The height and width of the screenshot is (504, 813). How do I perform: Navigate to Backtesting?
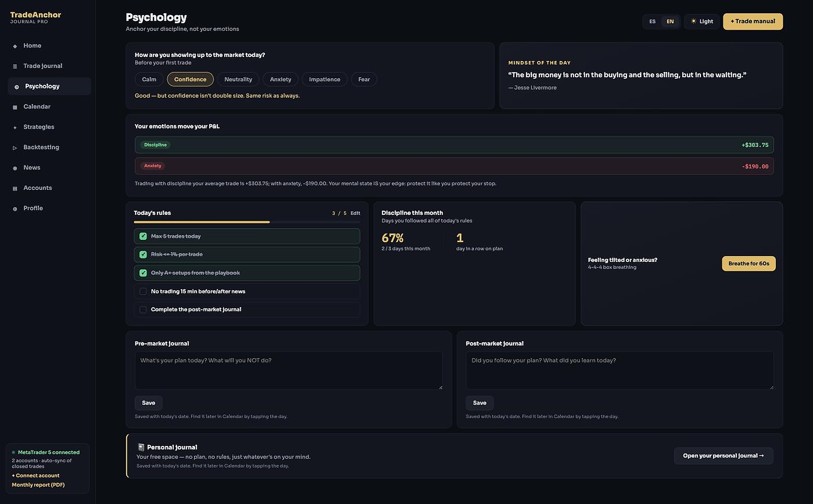(49, 147)
